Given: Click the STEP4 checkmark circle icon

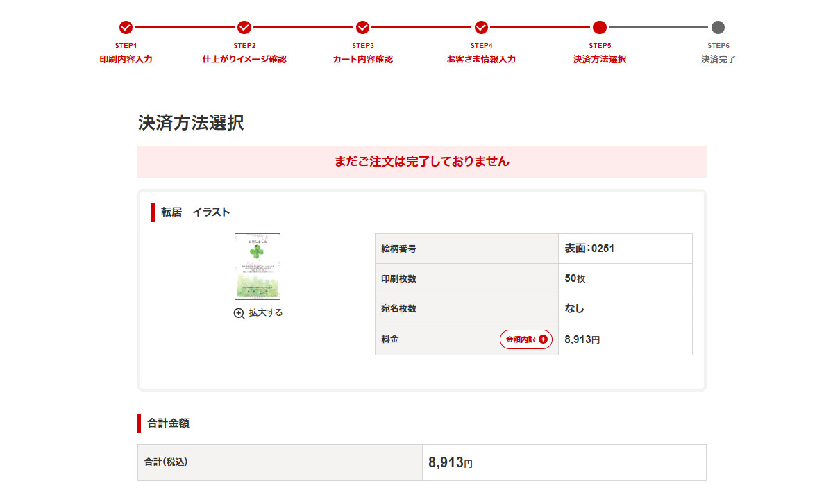Looking at the screenshot, I should (x=481, y=28).
